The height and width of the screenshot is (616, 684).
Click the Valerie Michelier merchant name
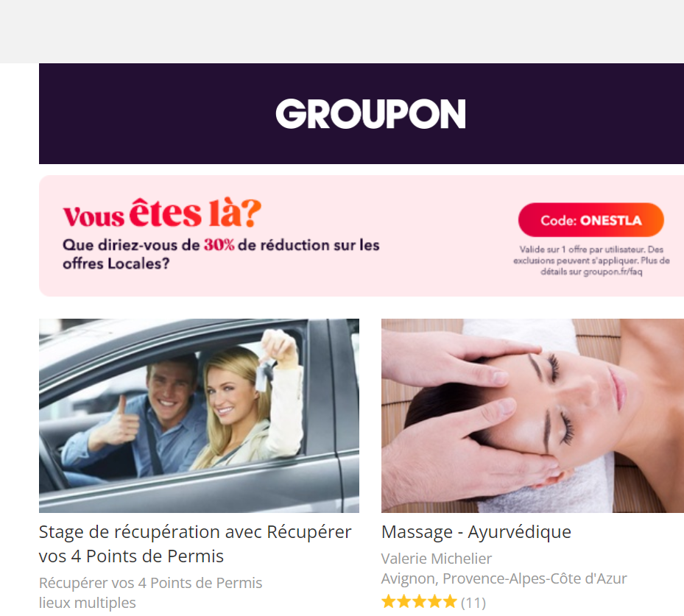pyautogui.click(x=436, y=559)
